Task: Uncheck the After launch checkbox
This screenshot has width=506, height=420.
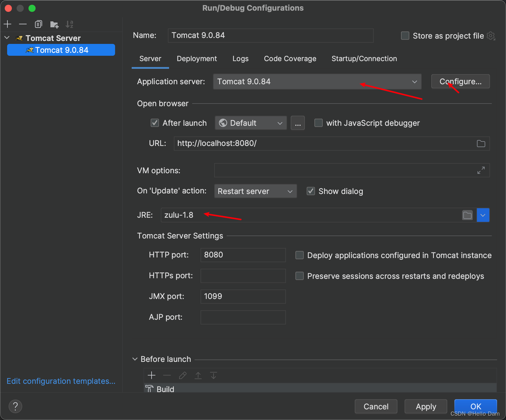Action: click(155, 123)
